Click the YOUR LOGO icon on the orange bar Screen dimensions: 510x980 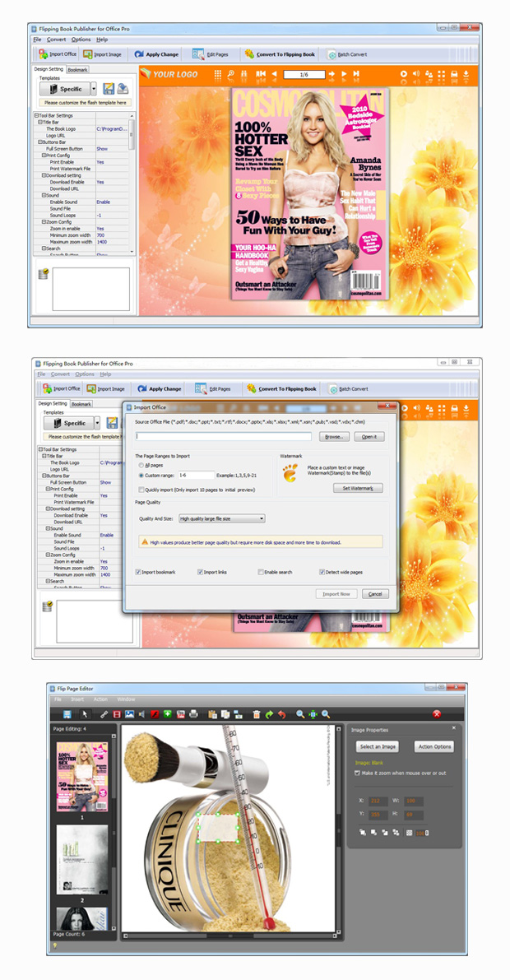point(145,74)
